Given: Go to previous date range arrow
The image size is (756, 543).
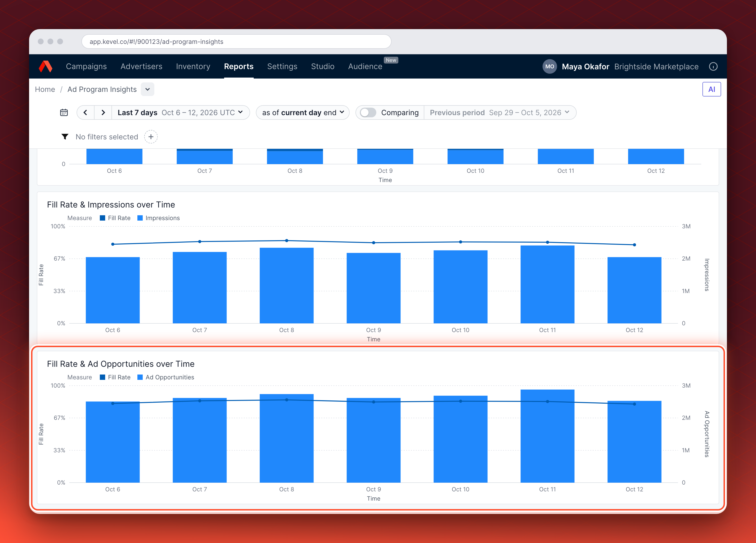Looking at the screenshot, I should 85,113.
